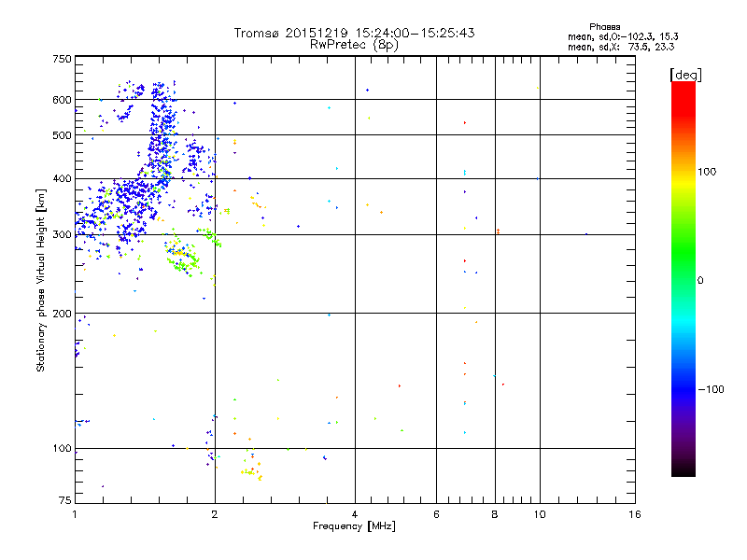Click the height axis tick label 200
747x560 pixels.
(x=62, y=314)
